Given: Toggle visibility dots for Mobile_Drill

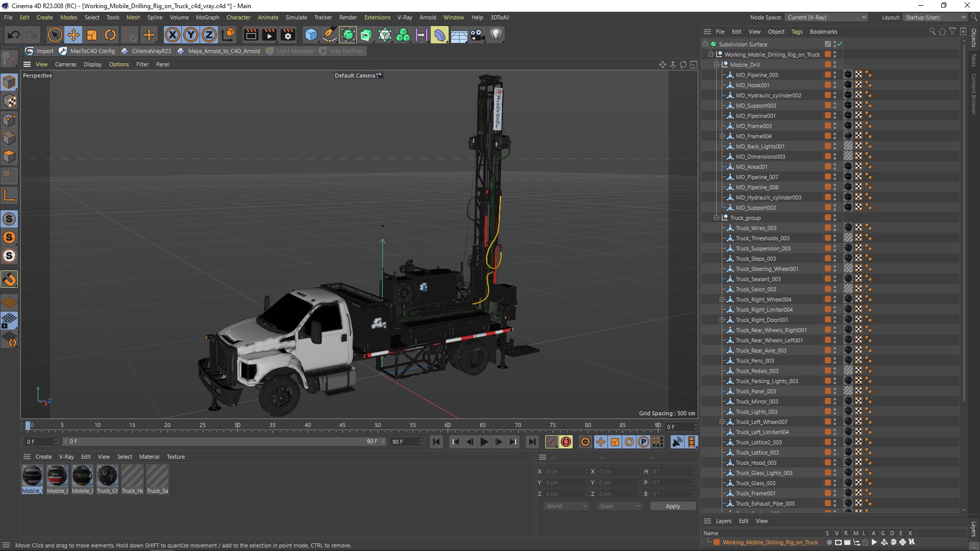Looking at the screenshot, I should point(835,65).
